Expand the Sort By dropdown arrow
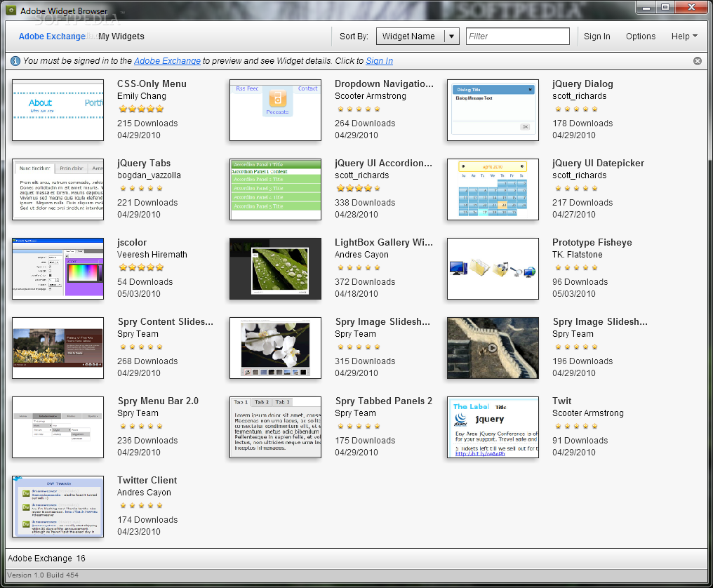Image resolution: width=713 pixels, height=588 pixels. pyautogui.click(x=452, y=36)
